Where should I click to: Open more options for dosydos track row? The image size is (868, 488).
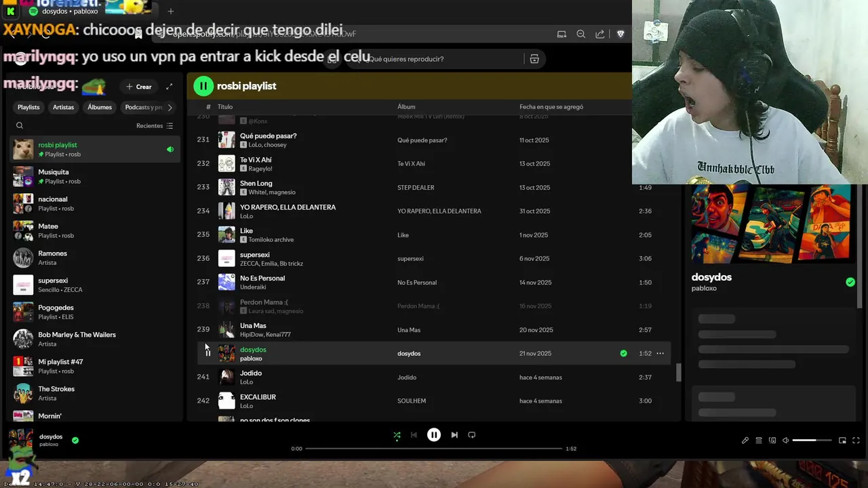click(660, 353)
